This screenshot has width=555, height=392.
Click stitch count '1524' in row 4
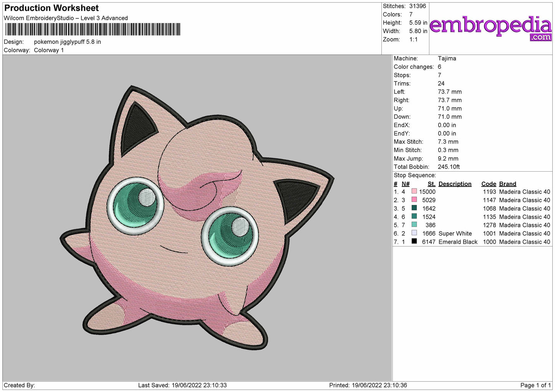coord(429,217)
